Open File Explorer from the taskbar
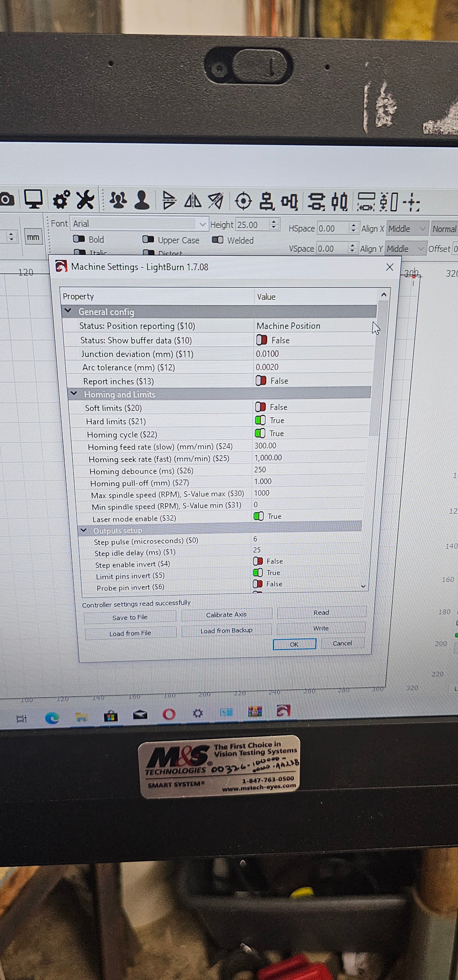This screenshot has height=980, width=458. [81, 717]
